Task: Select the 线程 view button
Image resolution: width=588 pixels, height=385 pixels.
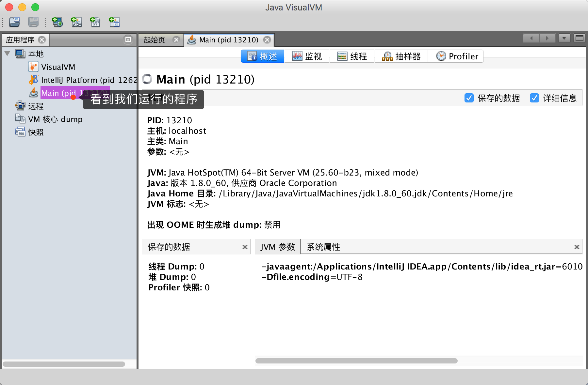Action: click(352, 56)
